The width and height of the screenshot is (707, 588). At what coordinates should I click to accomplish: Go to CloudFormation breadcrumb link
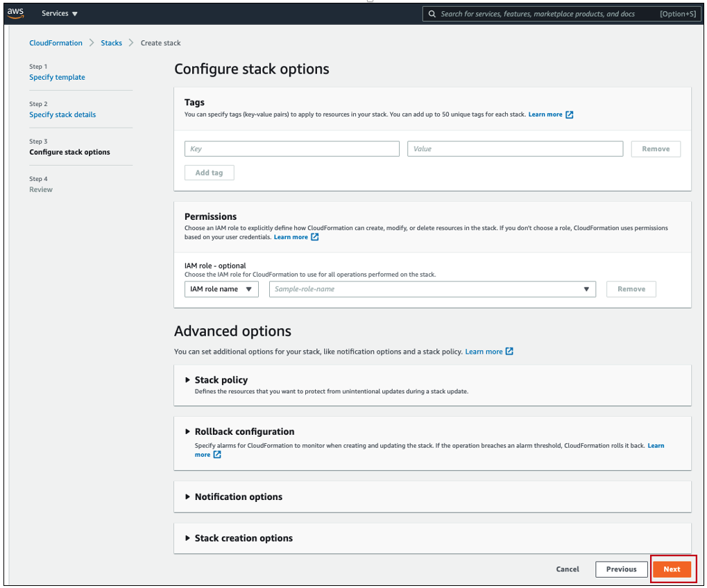point(56,43)
